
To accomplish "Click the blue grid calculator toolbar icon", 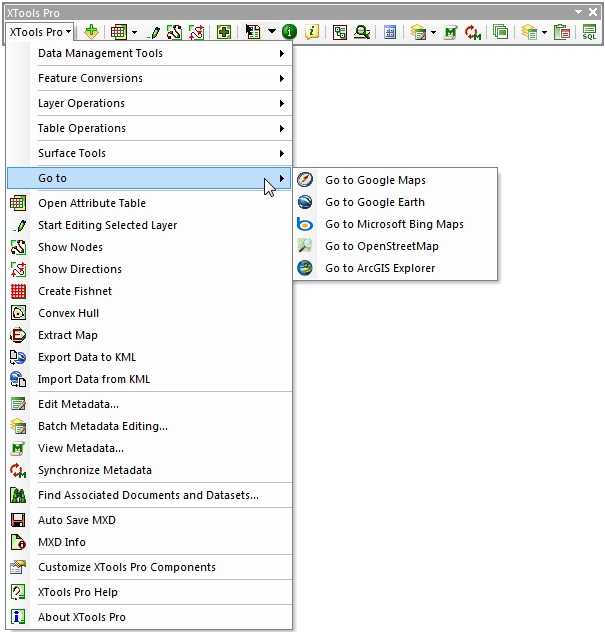I will pos(390,32).
